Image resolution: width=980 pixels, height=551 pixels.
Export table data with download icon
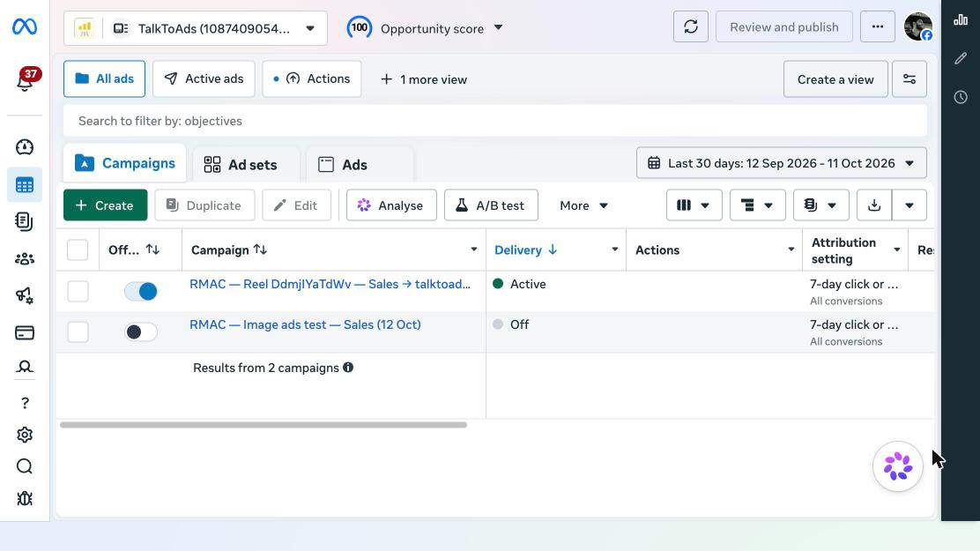coord(874,205)
